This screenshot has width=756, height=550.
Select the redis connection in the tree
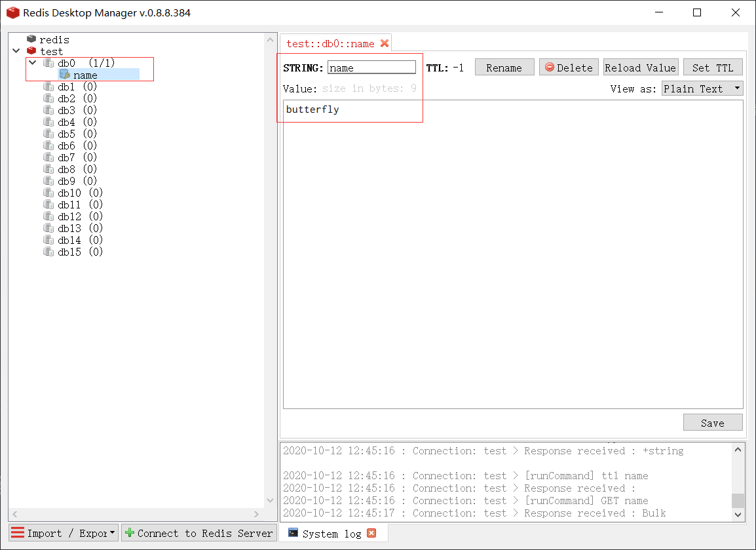[x=54, y=39]
